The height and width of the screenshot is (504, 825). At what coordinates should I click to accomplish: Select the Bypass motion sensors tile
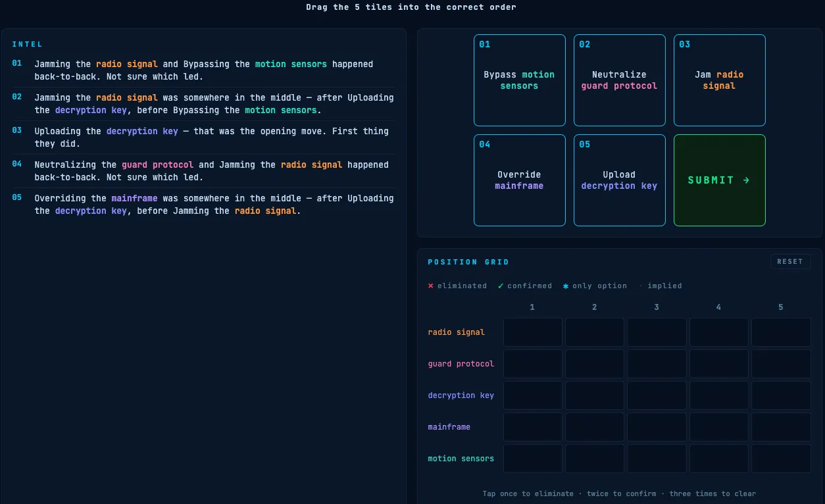tap(520, 80)
